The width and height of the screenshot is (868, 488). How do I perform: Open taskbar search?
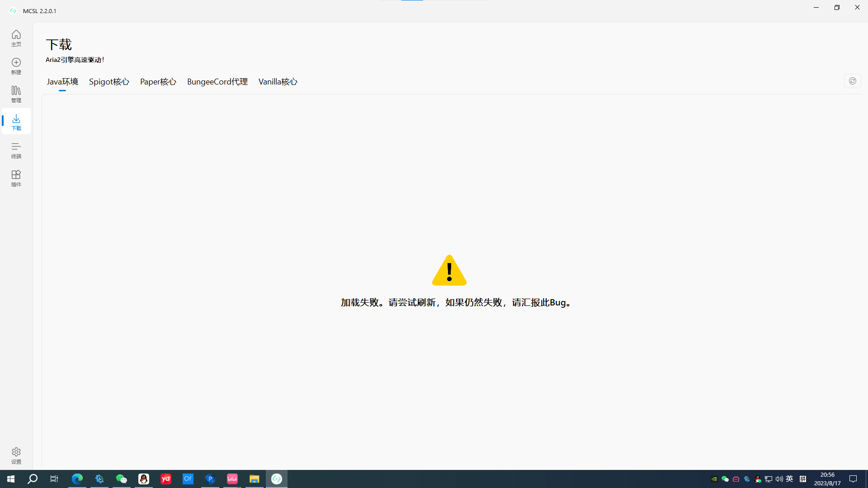pyautogui.click(x=32, y=479)
